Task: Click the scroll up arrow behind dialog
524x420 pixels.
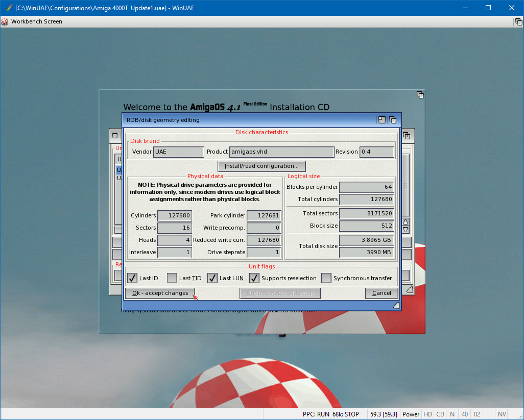Action: [406, 222]
